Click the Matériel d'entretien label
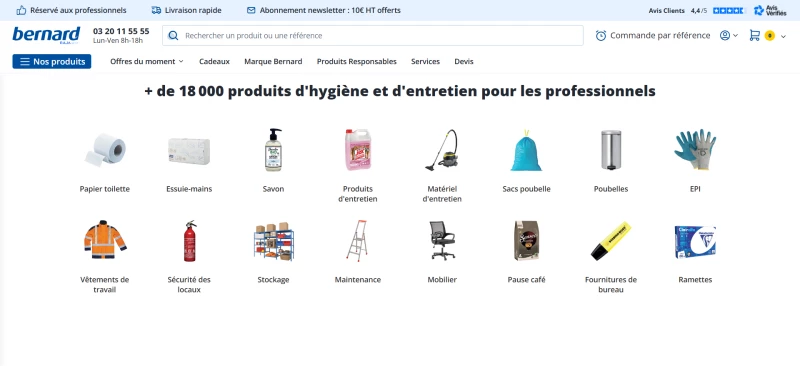The image size is (800, 366). [x=442, y=194]
